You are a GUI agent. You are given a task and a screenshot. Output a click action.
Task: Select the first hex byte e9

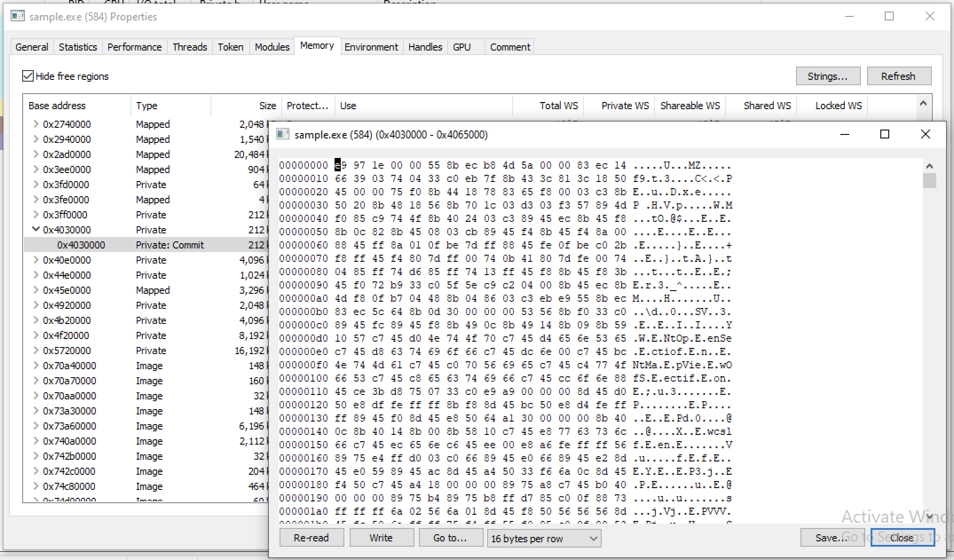[x=340, y=166]
